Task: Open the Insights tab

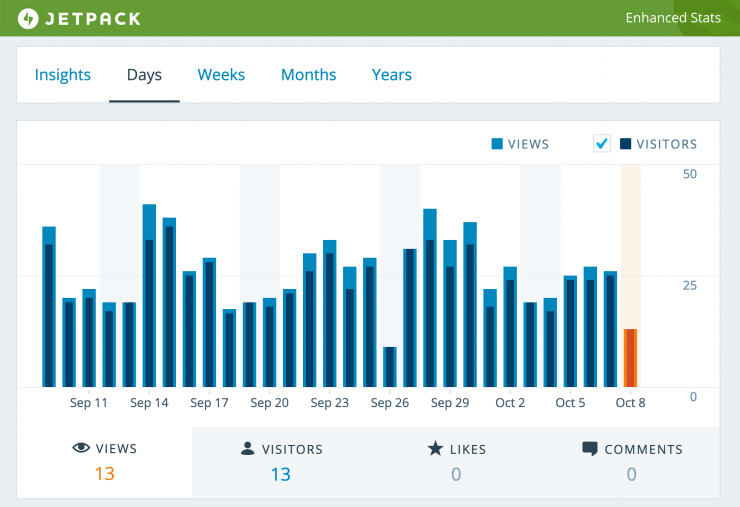Action: tap(63, 75)
